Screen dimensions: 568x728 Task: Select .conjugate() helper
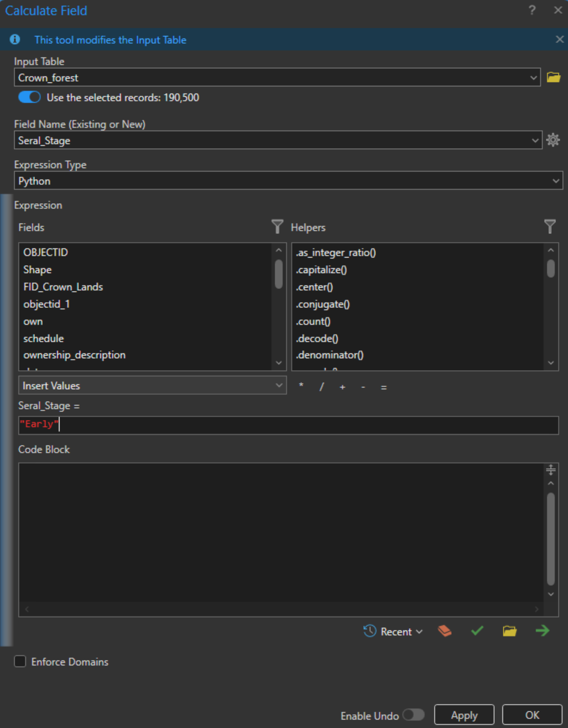(x=323, y=304)
